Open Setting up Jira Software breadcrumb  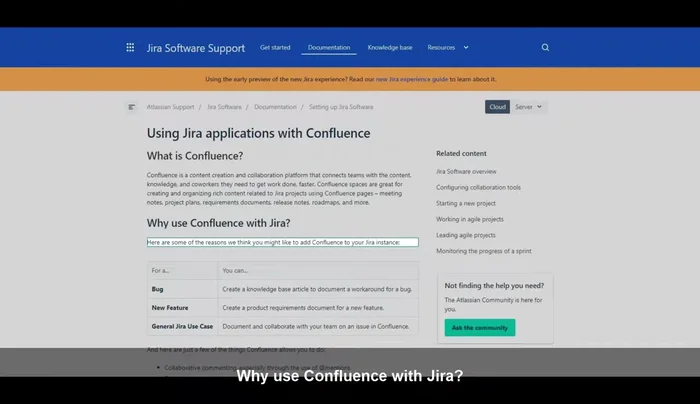341,107
